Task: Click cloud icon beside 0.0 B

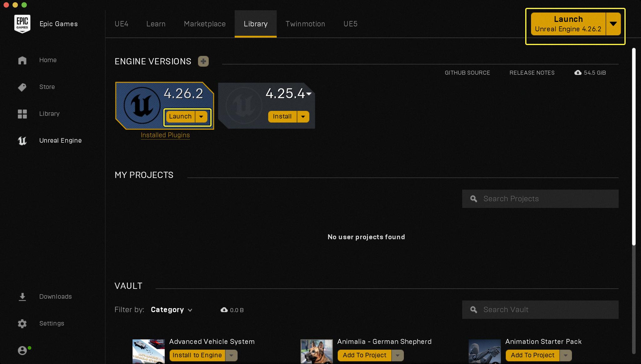Action: pos(224,310)
